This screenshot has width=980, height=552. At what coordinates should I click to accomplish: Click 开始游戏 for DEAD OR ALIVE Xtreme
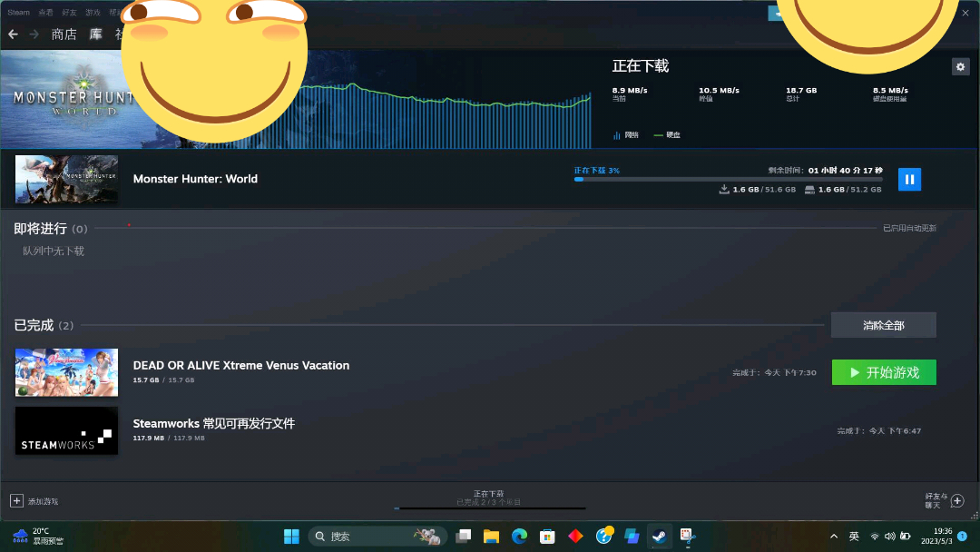click(x=884, y=372)
